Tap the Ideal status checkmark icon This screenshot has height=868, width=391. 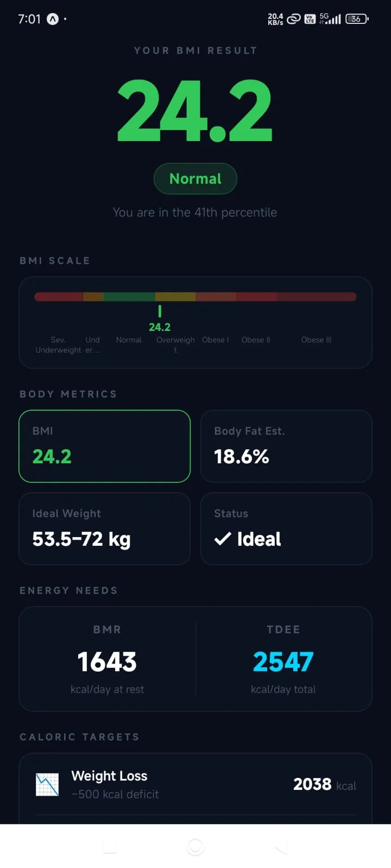point(223,539)
